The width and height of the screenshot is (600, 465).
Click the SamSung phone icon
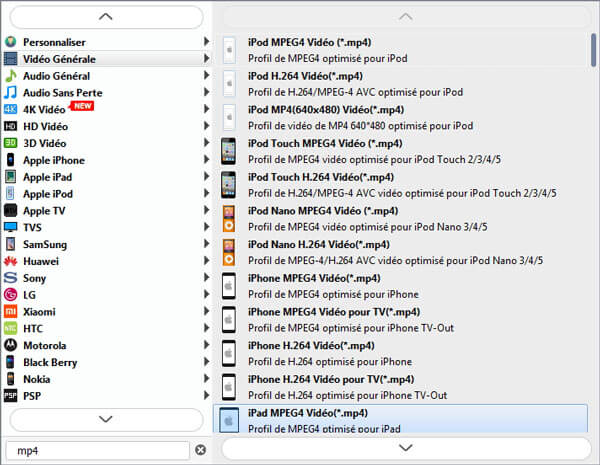[x=10, y=244]
